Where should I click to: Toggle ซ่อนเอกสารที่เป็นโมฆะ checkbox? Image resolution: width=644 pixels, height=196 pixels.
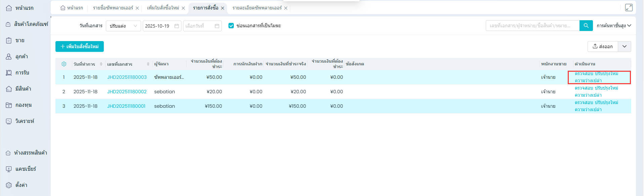coord(231,26)
